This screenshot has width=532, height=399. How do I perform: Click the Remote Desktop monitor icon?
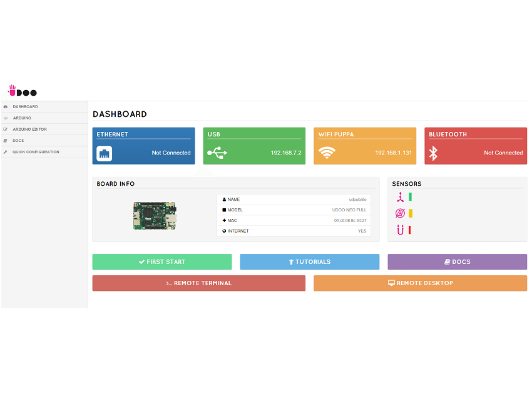point(392,283)
